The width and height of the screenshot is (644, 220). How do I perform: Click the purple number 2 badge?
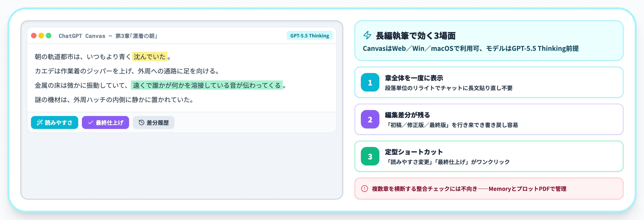tap(370, 119)
